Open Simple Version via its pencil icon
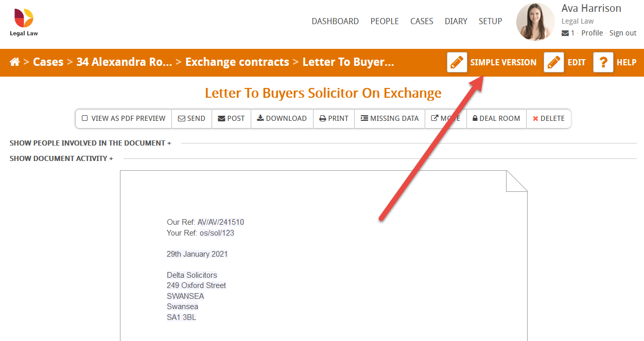This screenshot has width=644, height=341. point(457,62)
